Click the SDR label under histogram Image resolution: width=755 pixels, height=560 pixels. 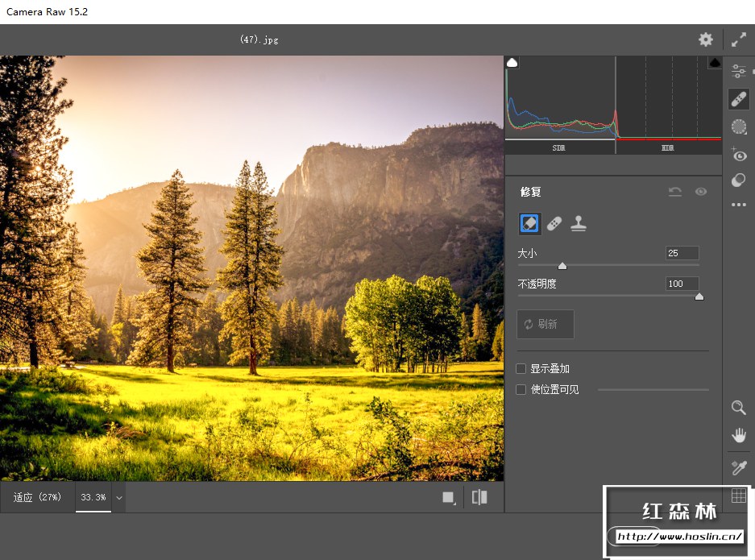click(558, 147)
